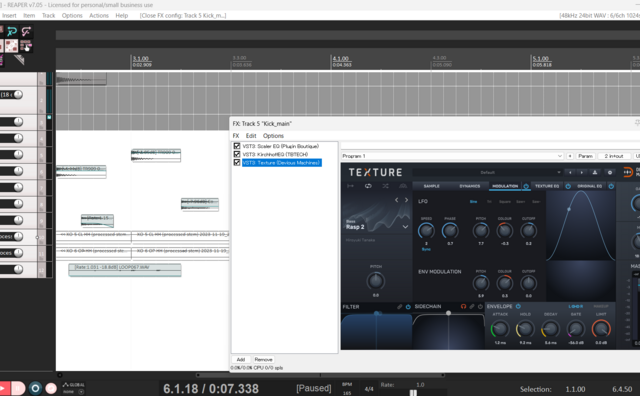Screen dimensions: 640x396
Task: Click the Envelope Limit knob
Action: point(601,329)
